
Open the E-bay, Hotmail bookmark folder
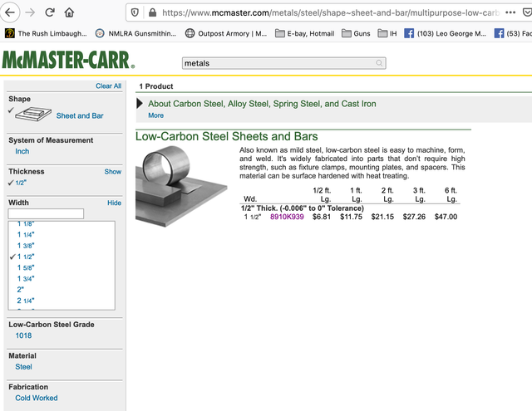305,33
